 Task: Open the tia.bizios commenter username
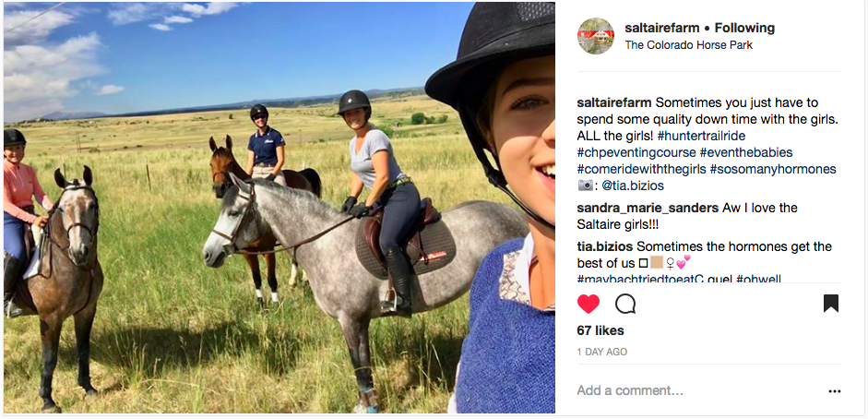tap(606, 245)
